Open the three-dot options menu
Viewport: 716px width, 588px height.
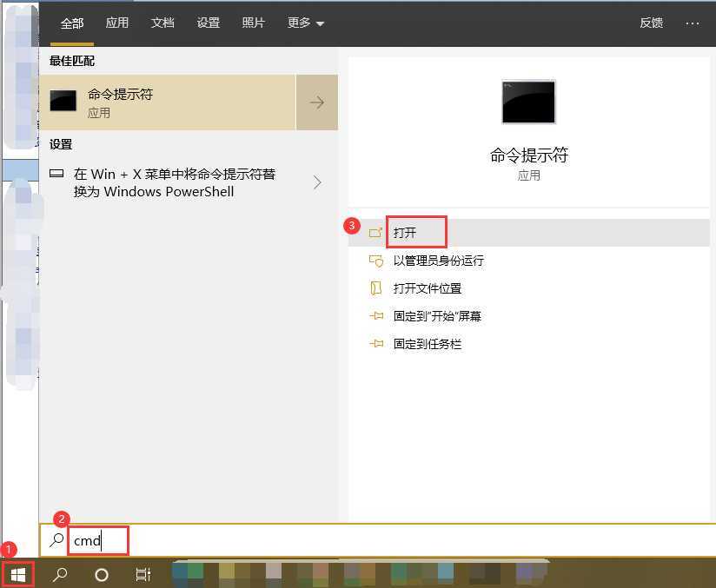[693, 23]
